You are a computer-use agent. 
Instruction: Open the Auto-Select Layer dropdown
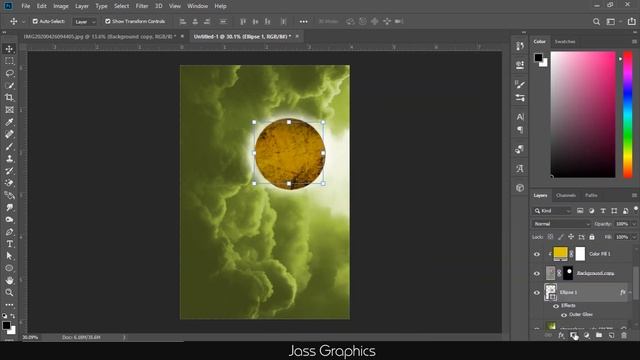pos(84,22)
